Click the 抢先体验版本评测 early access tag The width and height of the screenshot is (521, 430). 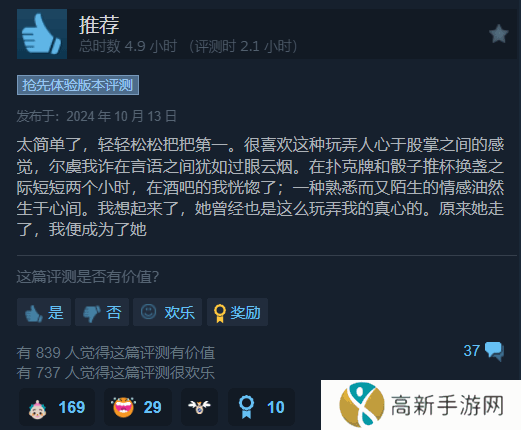pos(78,85)
